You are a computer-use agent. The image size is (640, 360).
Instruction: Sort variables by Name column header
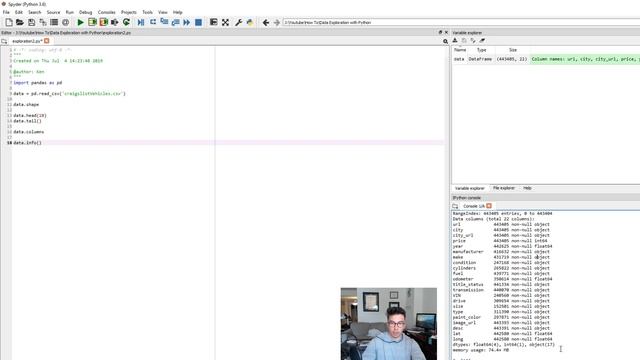(460, 50)
